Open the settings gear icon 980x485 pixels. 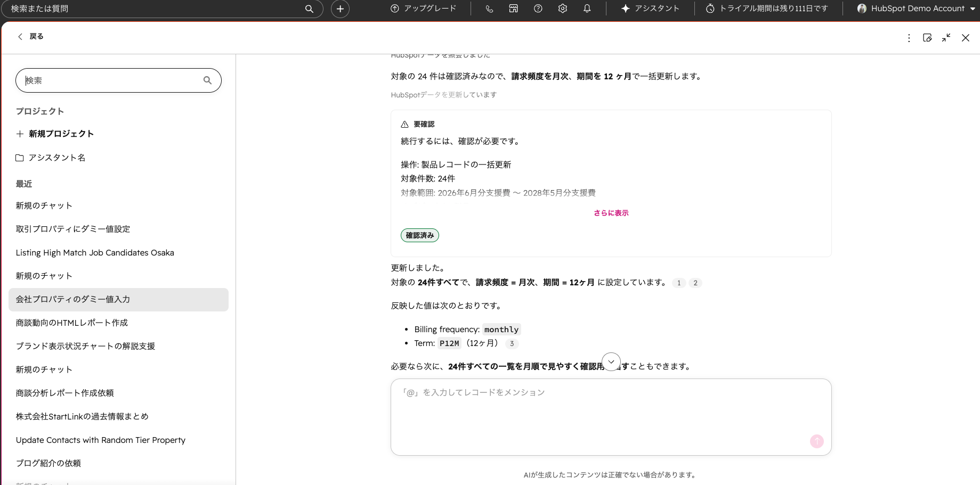563,9
